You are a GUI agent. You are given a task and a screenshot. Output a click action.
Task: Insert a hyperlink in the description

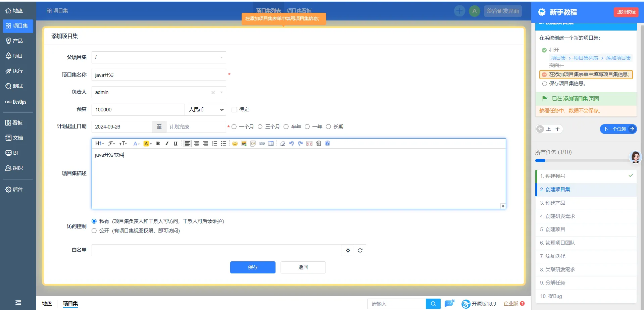pyautogui.click(x=262, y=144)
